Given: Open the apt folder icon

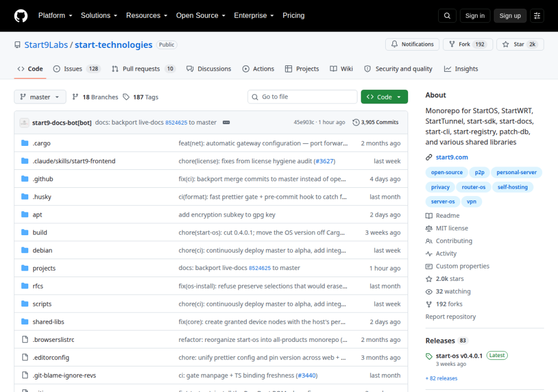Looking at the screenshot, I should [x=25, y=214].
